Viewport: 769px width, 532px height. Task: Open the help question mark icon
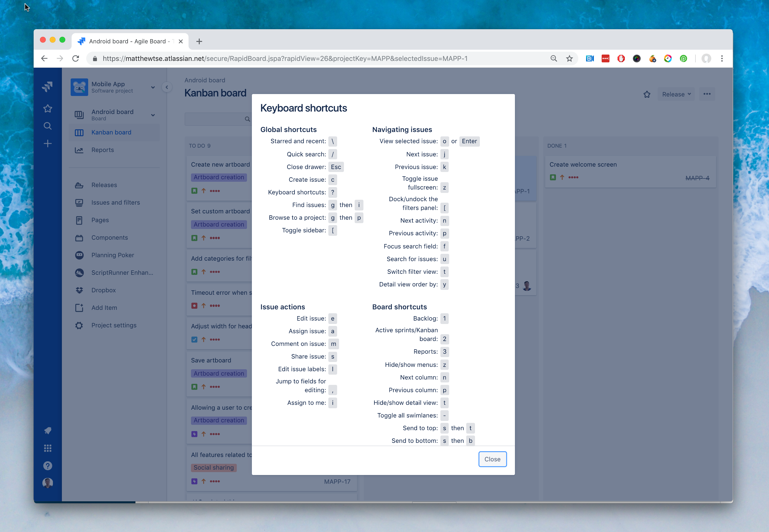pyautogui.click(x=48, y=466)
